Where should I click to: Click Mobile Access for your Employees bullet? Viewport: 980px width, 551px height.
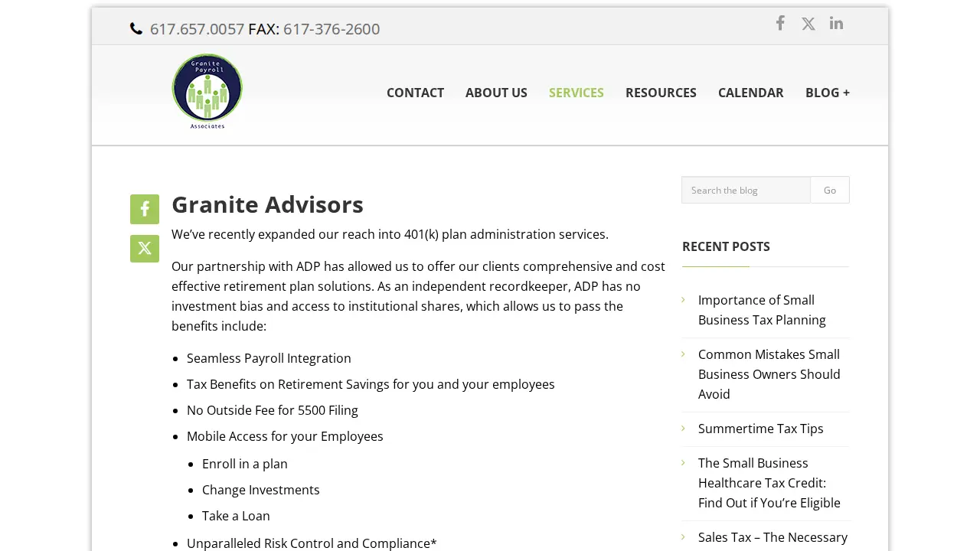click(285, 436)
